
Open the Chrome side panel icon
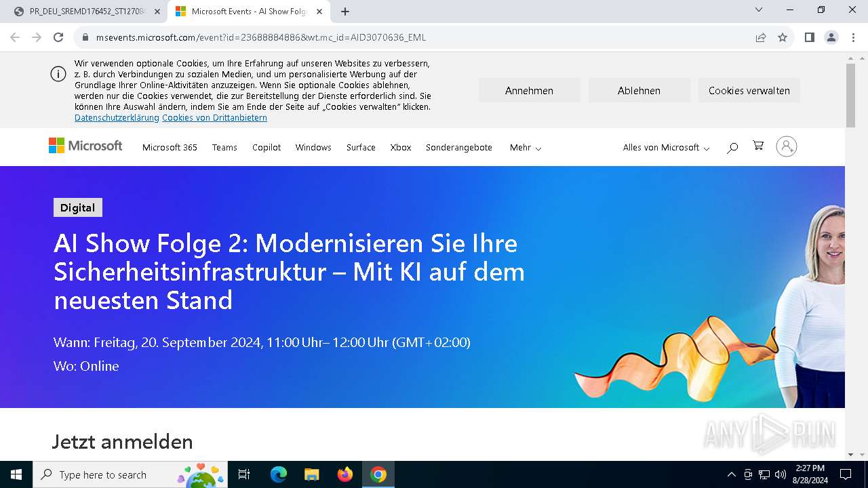pos(809,37)
